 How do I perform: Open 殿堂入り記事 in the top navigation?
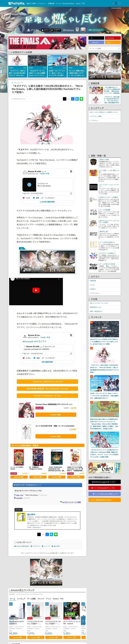click(31, 4)
